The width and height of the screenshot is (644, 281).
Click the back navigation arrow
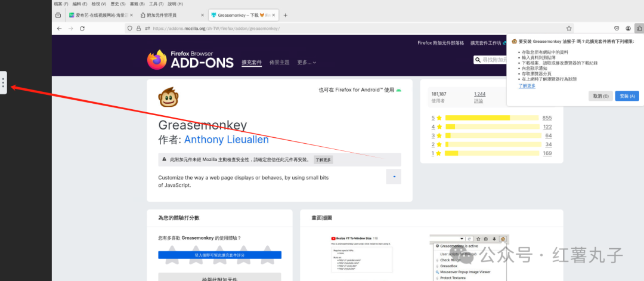click(59, 29)
